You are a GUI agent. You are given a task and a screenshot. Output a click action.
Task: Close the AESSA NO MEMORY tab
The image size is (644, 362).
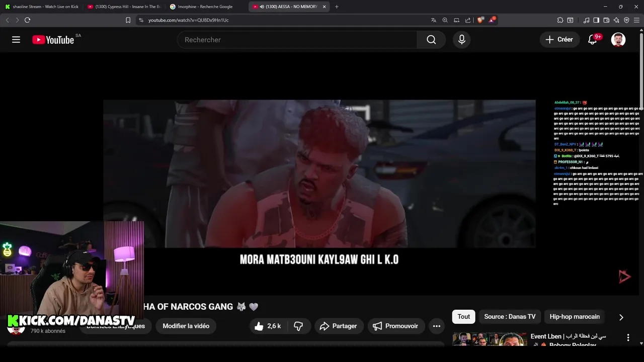click(x=324, y=7)
